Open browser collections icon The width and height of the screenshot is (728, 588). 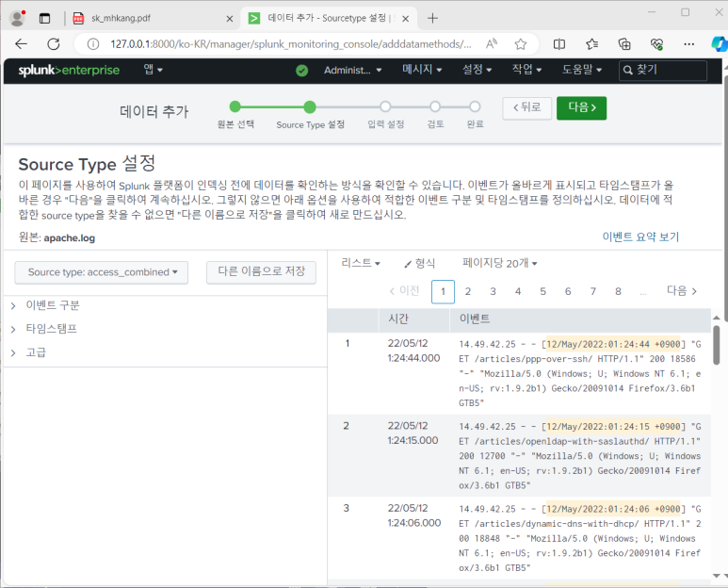624,44
